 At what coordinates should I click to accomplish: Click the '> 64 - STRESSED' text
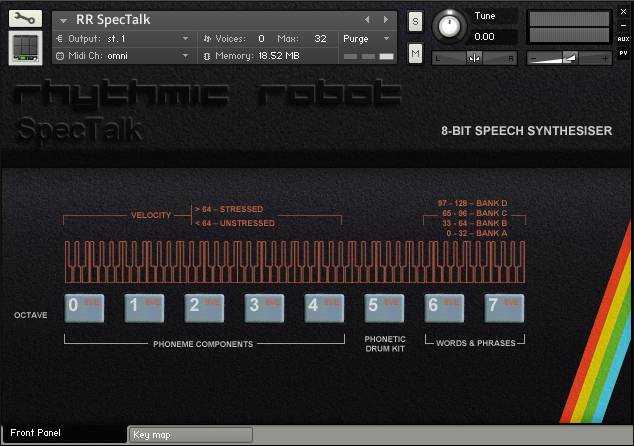[229, 209]
